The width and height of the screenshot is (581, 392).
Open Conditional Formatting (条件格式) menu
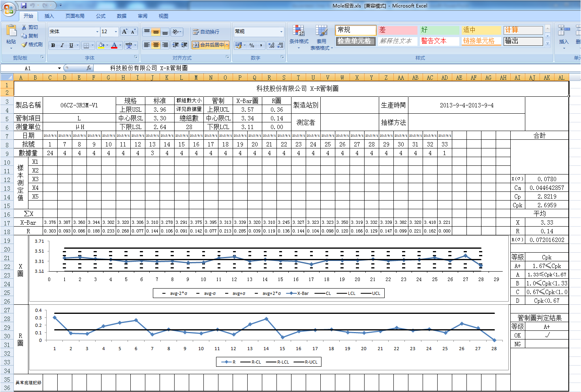pyautogui.click(x=299, y=37)
